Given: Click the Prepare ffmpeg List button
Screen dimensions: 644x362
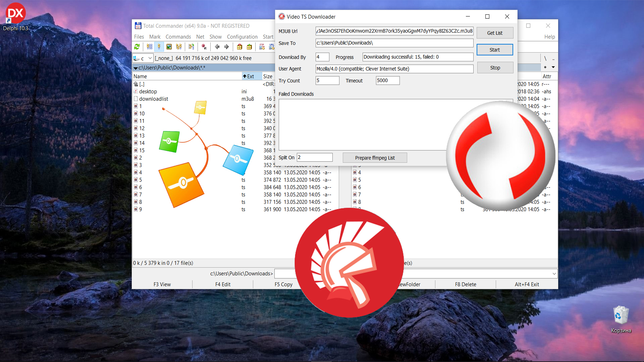Looking at the screenshot, I should click(375, 158).
